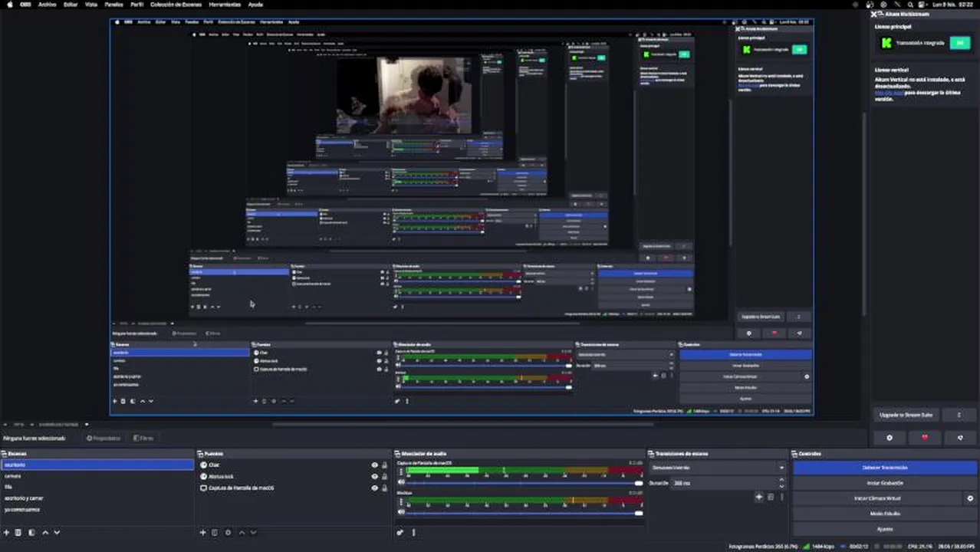Click Modo Estudio button

(885, 514)
